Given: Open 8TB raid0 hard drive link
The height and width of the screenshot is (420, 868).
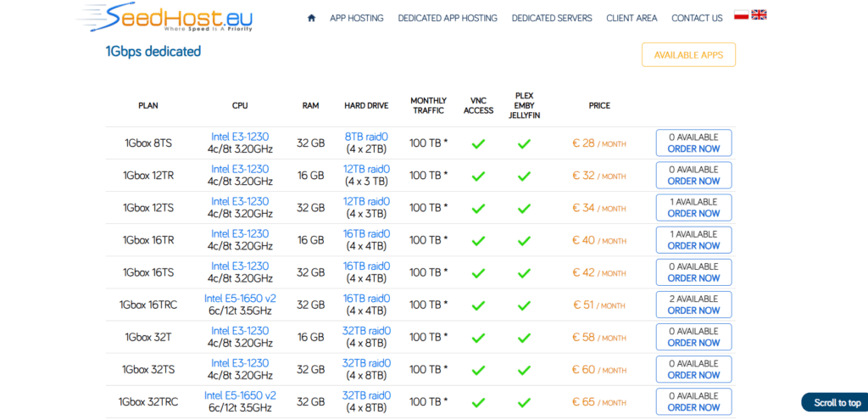Looking at the screenshot, I should [x=366, y=137].
